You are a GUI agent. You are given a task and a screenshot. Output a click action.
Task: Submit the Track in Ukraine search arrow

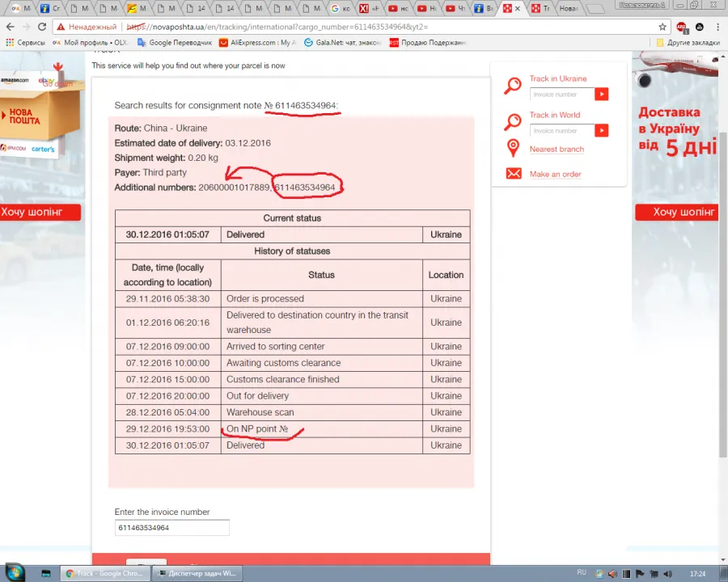click(601, 95)
